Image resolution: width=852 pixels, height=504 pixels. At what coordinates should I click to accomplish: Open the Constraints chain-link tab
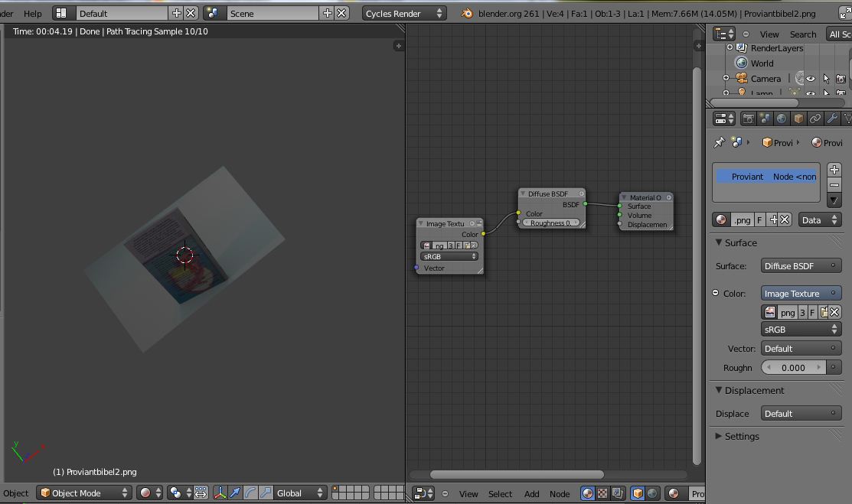click(x=815, y=119)
